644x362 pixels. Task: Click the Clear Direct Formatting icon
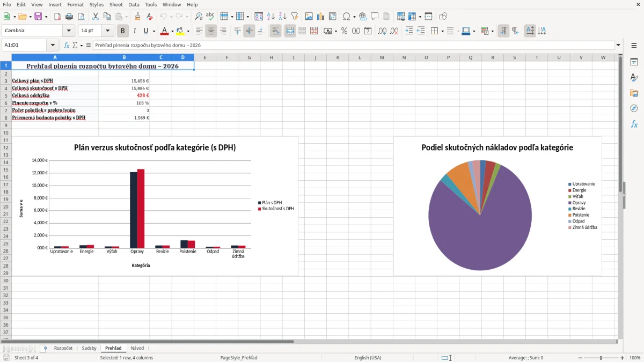click(149, 17)
